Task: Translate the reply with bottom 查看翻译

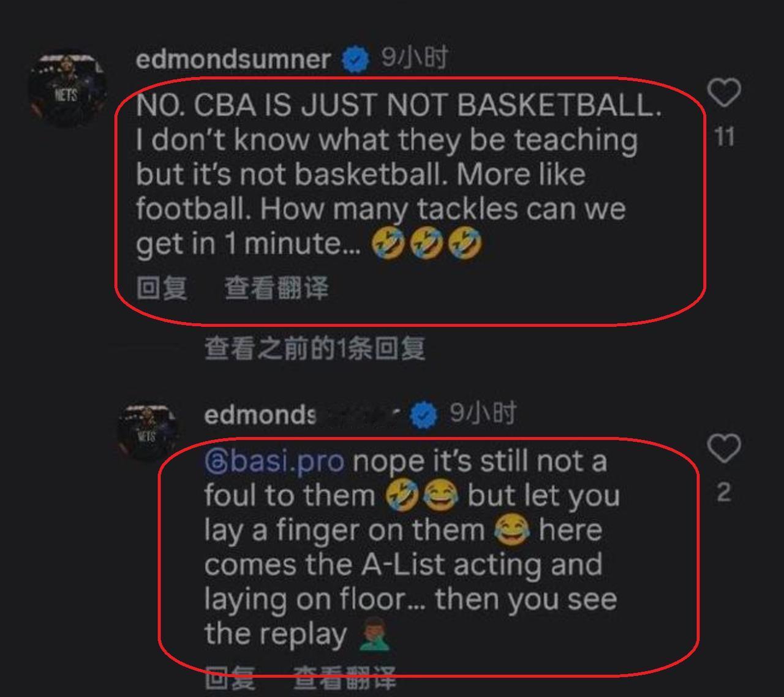Action: coord(345,678)
